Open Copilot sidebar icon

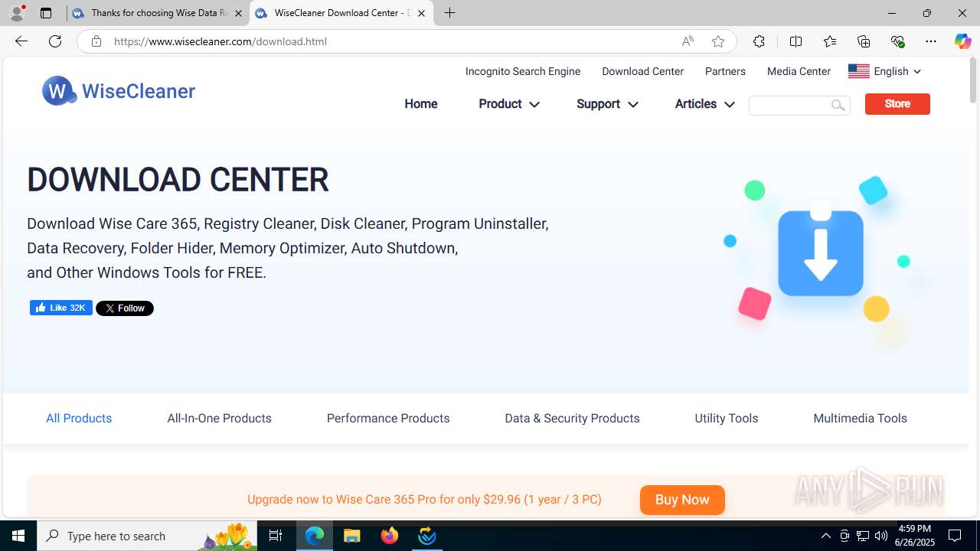coord(962,41)
